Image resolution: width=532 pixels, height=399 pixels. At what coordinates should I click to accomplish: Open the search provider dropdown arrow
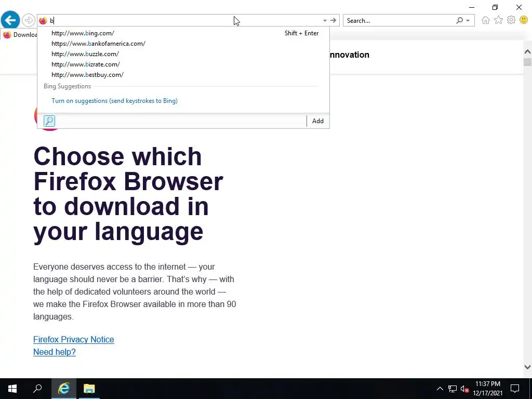[468, 21]
